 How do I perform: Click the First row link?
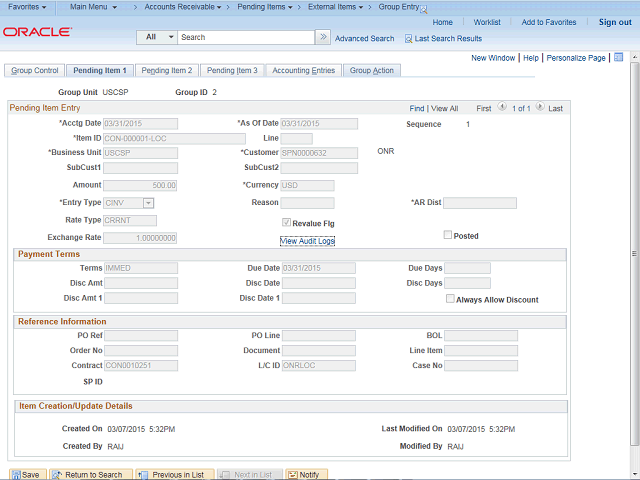pyautogui.click(x=484, y=108)
